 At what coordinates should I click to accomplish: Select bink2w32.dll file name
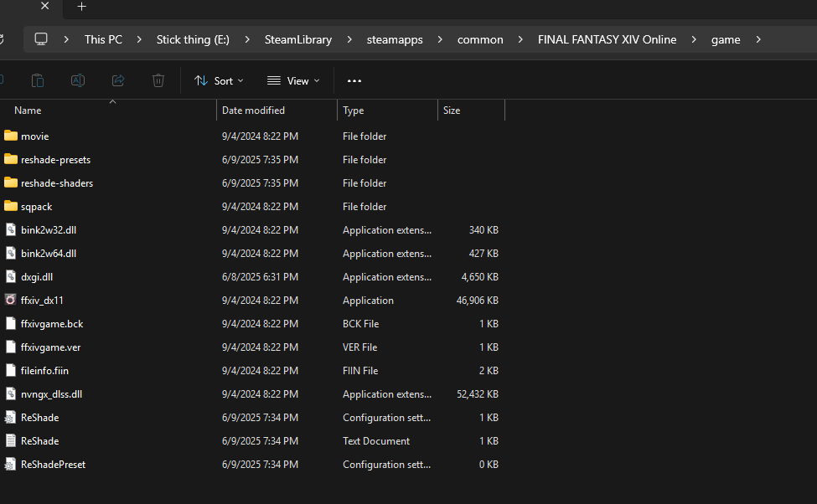coord(49,230)
